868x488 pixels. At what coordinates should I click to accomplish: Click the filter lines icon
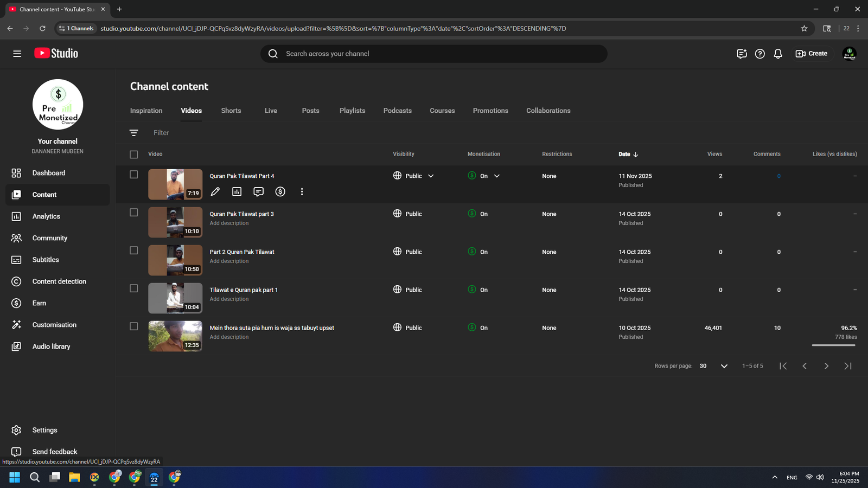click(134, 133)
